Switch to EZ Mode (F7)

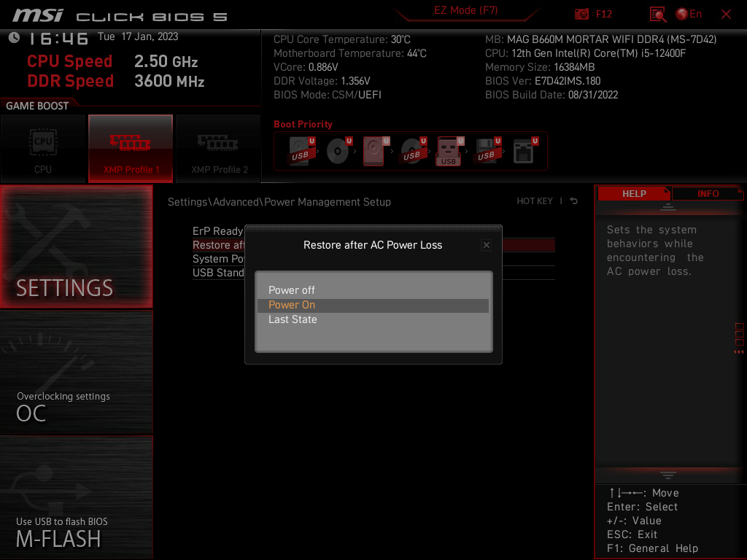[x=465, y=10]
